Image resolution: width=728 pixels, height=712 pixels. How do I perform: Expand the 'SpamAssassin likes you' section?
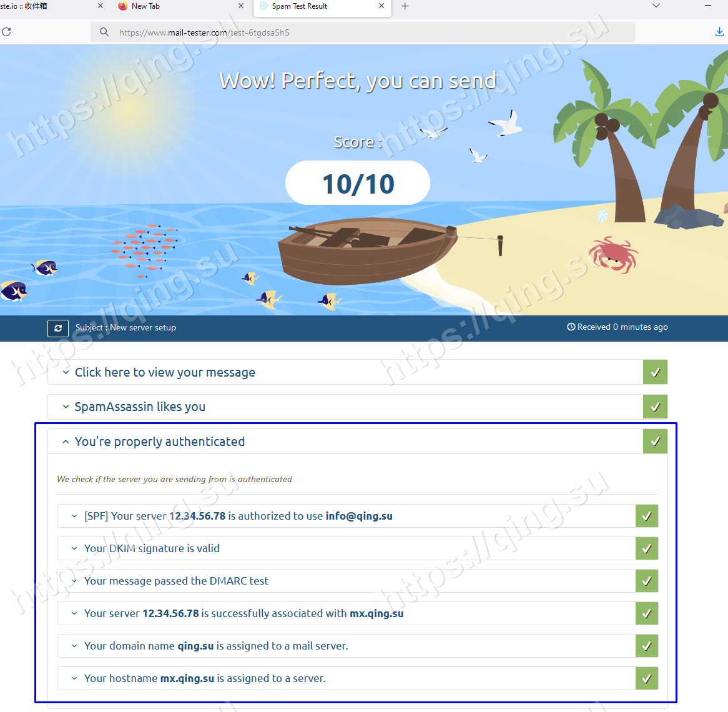coord(140,407)
